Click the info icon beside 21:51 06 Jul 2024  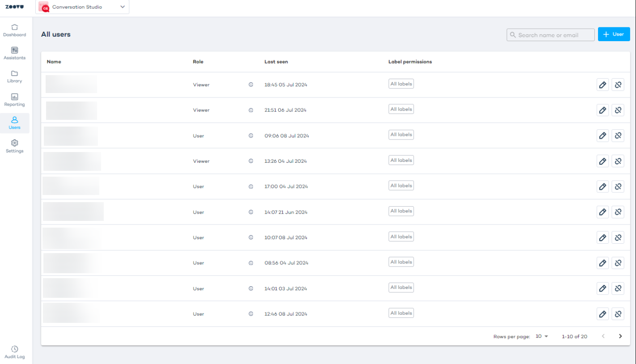251,110
